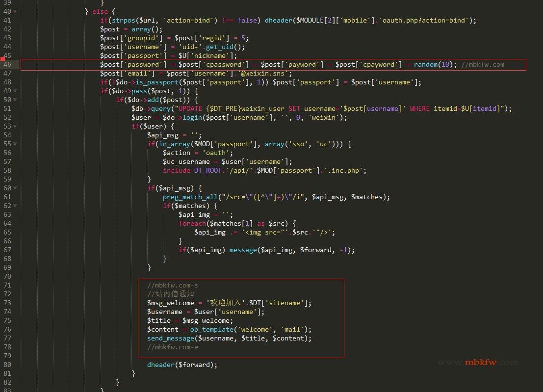
Task: Click the dheader($forward) statement
Action: coord(181,365)
